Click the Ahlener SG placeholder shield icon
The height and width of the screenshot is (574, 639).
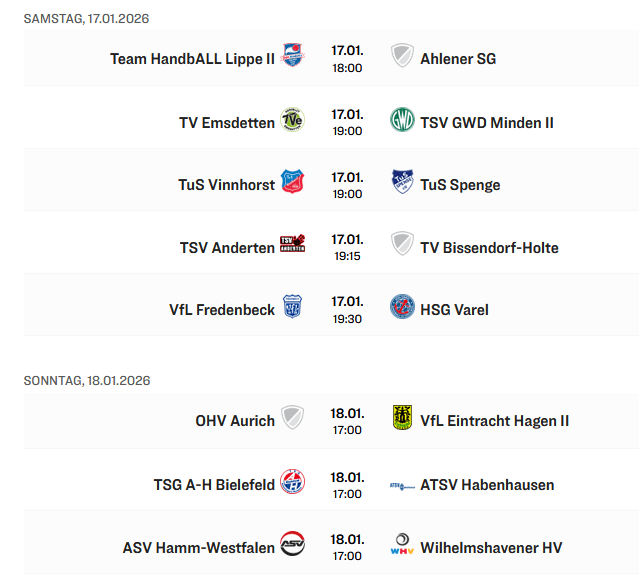click(x=402, y=56)
